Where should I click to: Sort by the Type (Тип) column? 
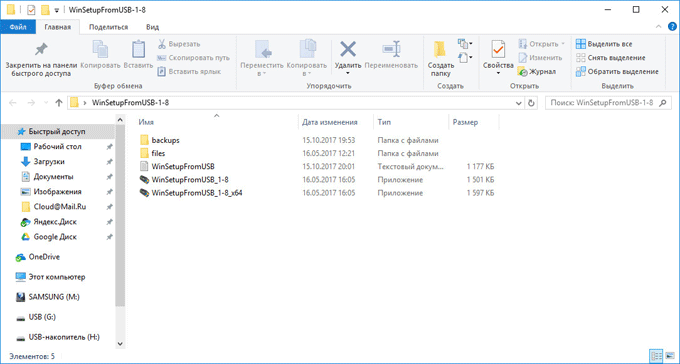[410, 122]
